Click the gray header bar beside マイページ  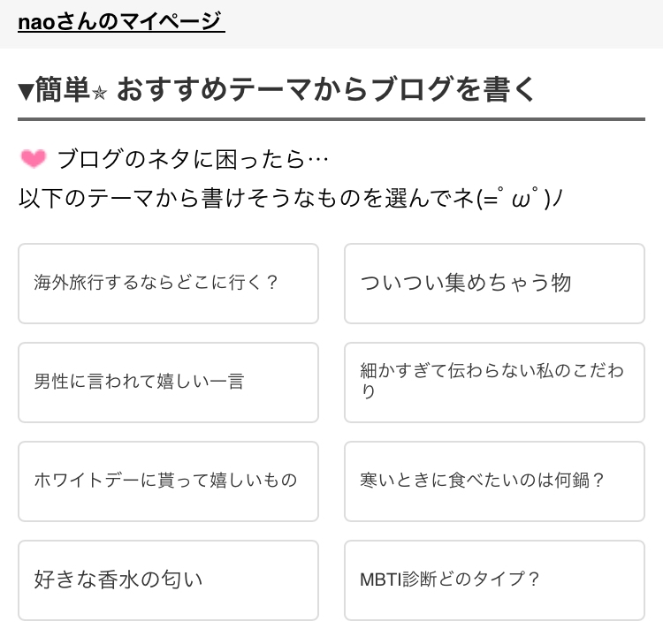point(442,22)
